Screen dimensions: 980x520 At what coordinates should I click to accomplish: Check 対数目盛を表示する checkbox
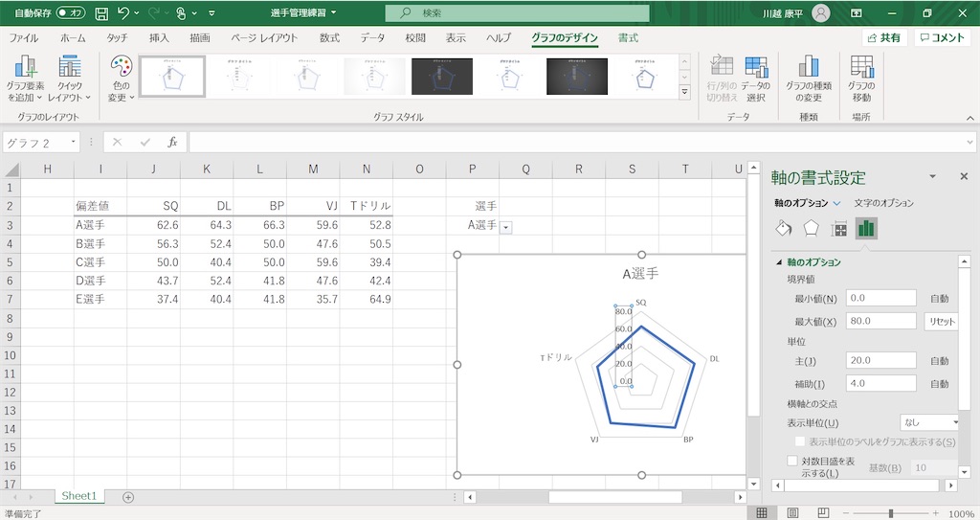tap(792, 462)
